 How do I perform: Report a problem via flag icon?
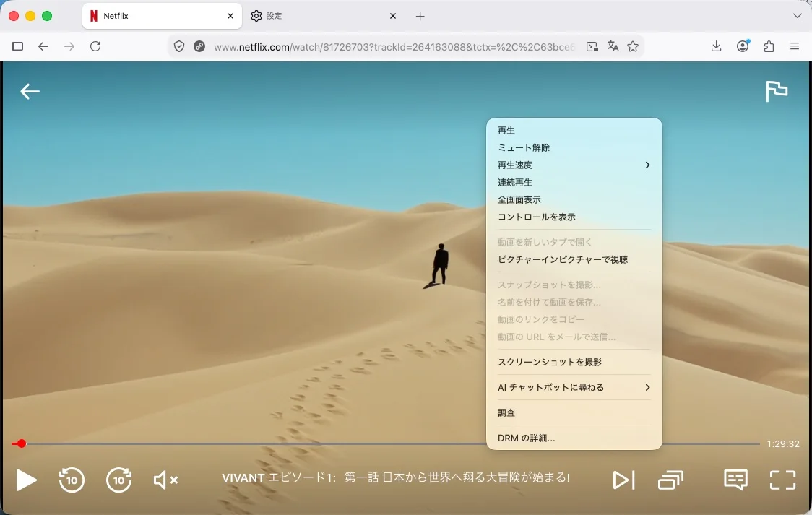coord(777,92)
